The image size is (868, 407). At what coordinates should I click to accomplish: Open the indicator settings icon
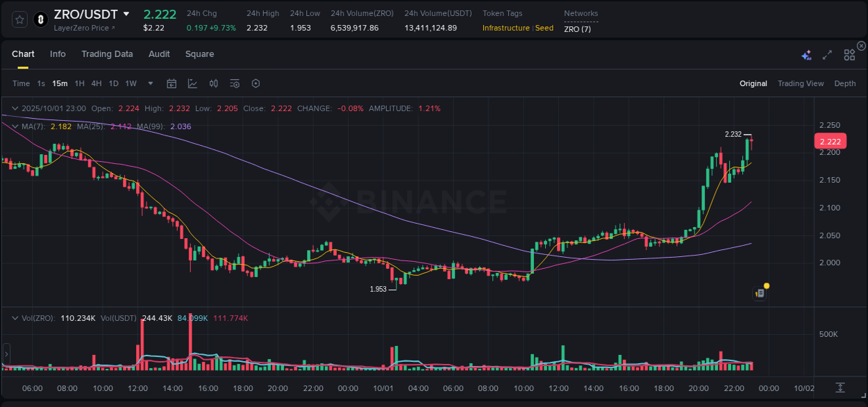(x=235, y=83)
